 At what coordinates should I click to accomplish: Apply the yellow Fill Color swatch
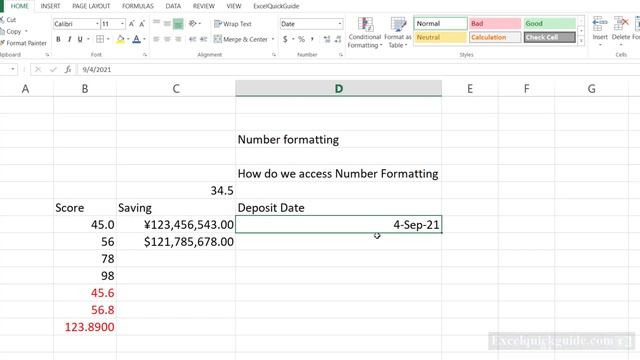(120, 39)
